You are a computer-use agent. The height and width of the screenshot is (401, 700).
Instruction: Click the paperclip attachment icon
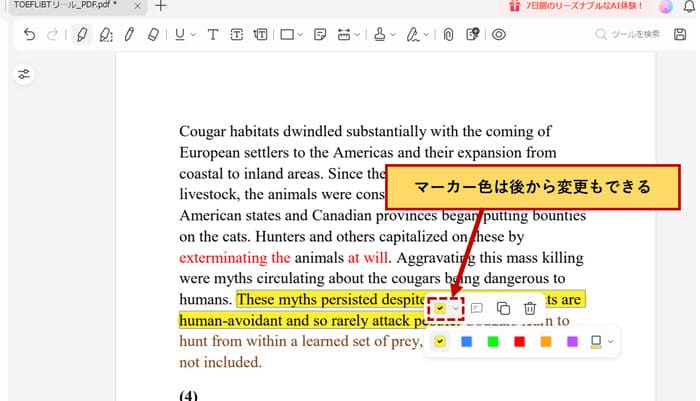tap(449, 35)
